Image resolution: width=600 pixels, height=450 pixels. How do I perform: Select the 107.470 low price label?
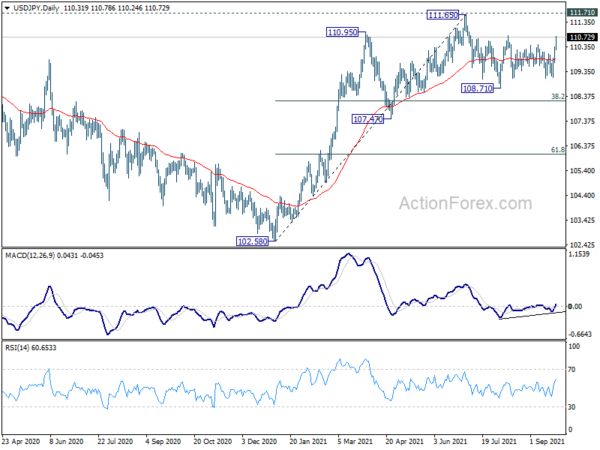coord(368,119)
